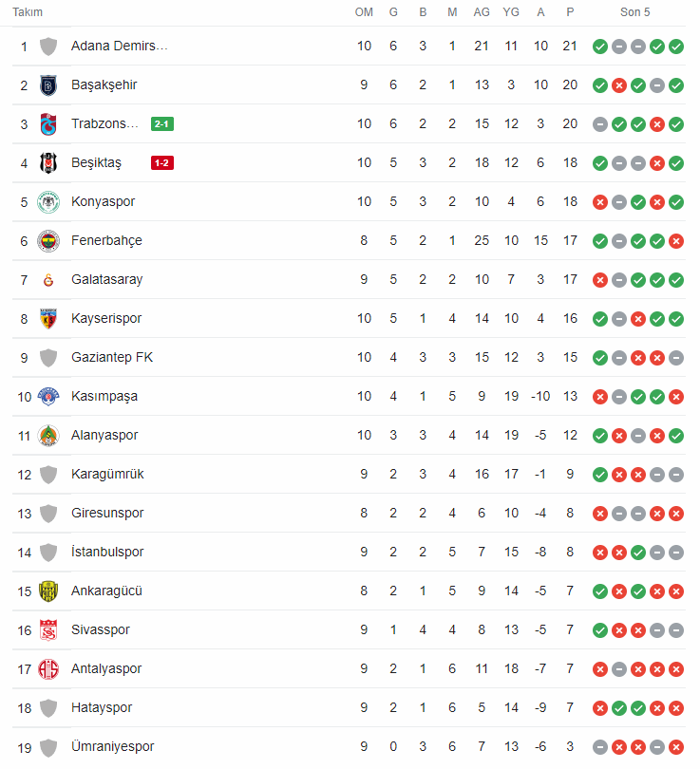The image size is (700, 769).
Task: Click the Beşiktaş eagle crest
Action: (48, 163)
